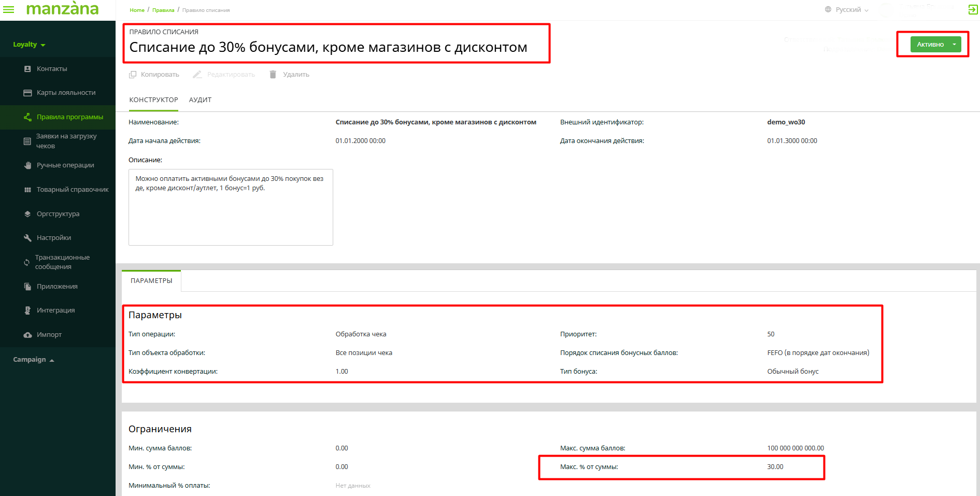This screenshot has width=980, height=496.
Task: Select the Конструктор tab
Action: [153, 100]
